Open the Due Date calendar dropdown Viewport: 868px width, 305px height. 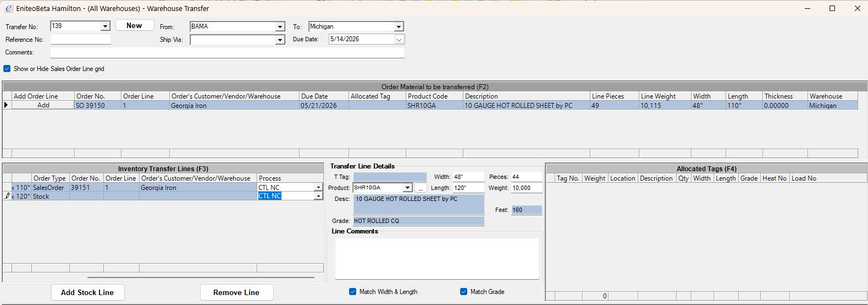[x=399, y=40]
